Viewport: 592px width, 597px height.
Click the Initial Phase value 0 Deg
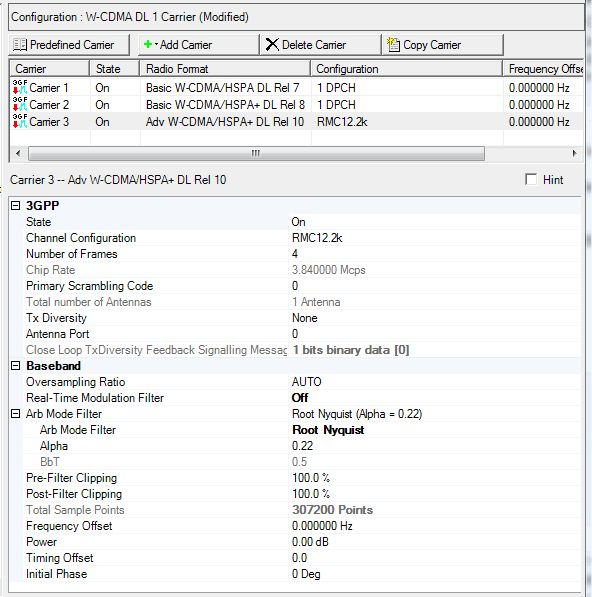click(x=306, y=574)
